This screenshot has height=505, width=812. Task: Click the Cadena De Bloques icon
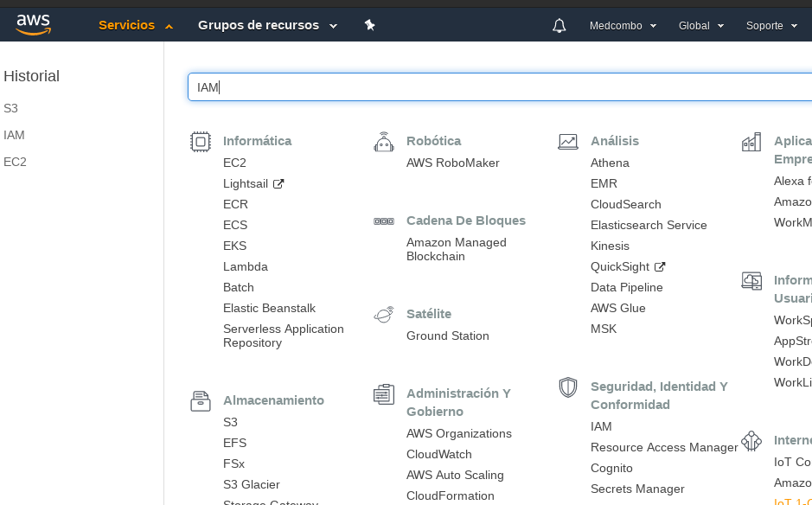[383, 221]
